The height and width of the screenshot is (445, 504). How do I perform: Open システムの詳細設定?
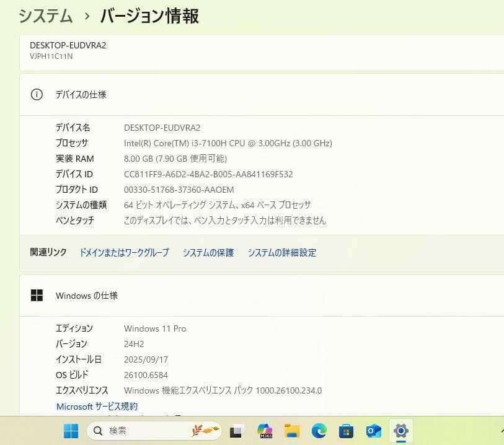click(x=282, y=252)
